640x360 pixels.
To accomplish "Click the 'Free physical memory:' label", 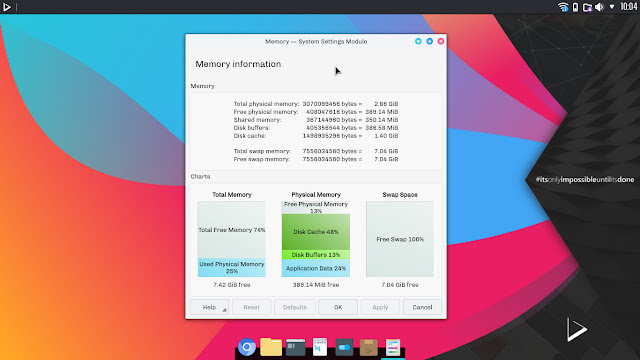I will coord(266,112).
